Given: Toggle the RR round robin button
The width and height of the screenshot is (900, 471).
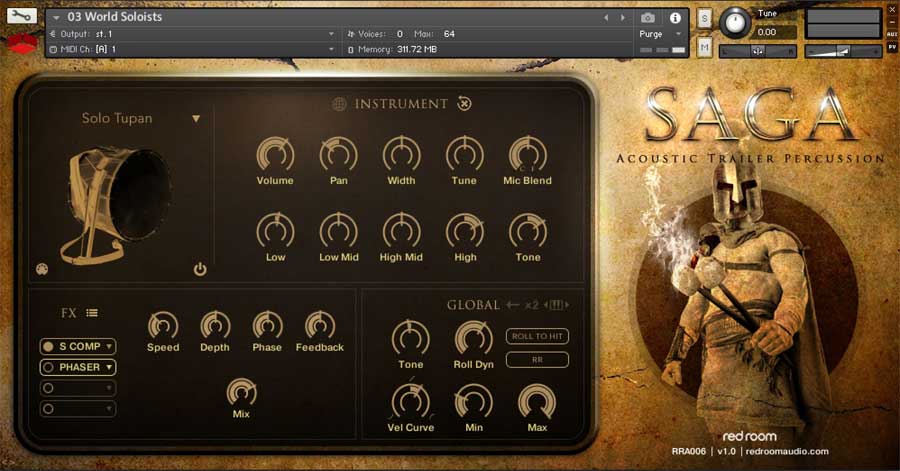Looking at the screenshot, I should [537, 360].
